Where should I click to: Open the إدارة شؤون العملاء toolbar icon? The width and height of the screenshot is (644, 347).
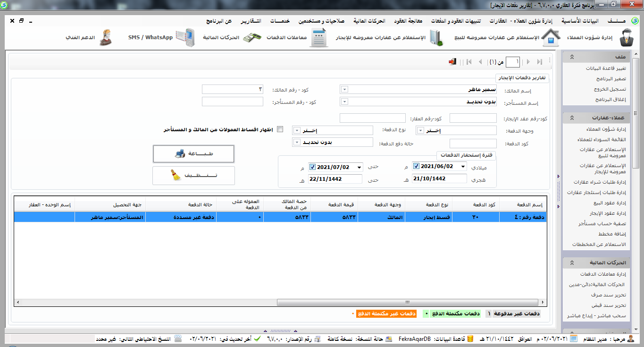(x=626, y=38)
